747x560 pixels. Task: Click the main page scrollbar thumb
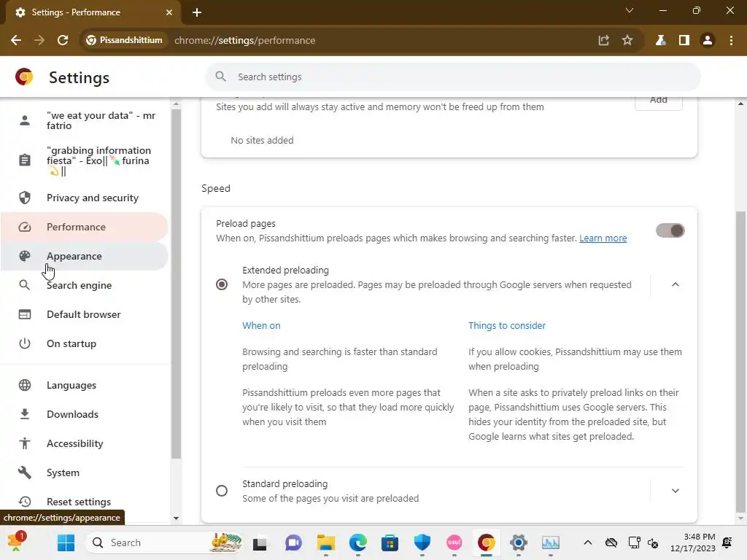coord(740,362)
